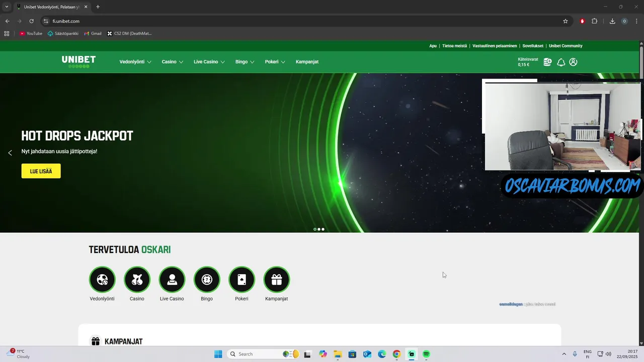644x362 pixels.
Task: Open Kampanjat in the top navigation
Action: pos(307,62)
